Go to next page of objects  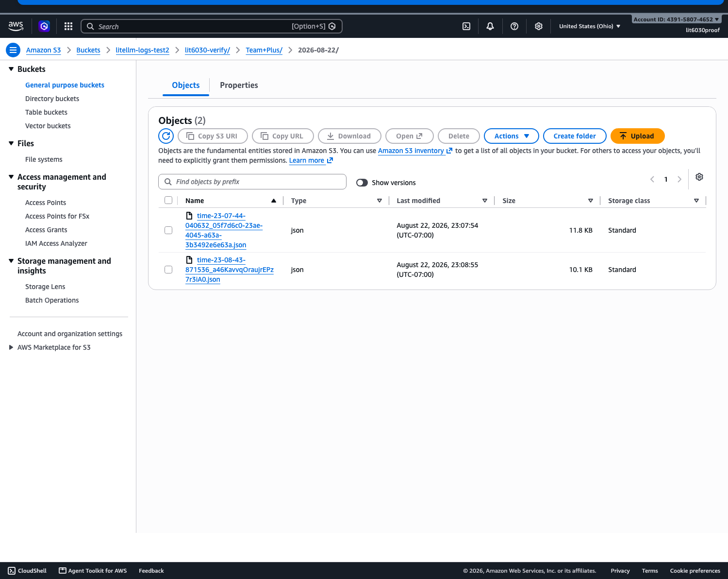coord(679,179)
